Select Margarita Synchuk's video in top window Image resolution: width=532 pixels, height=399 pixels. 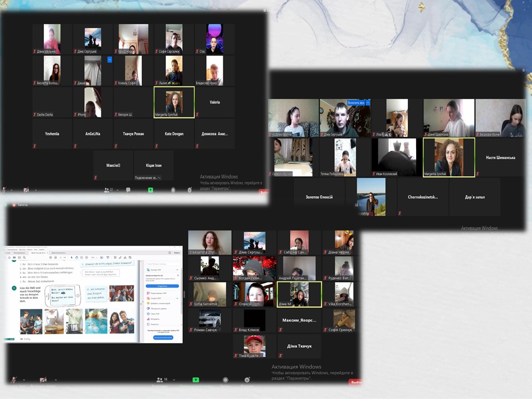[174, 102]
